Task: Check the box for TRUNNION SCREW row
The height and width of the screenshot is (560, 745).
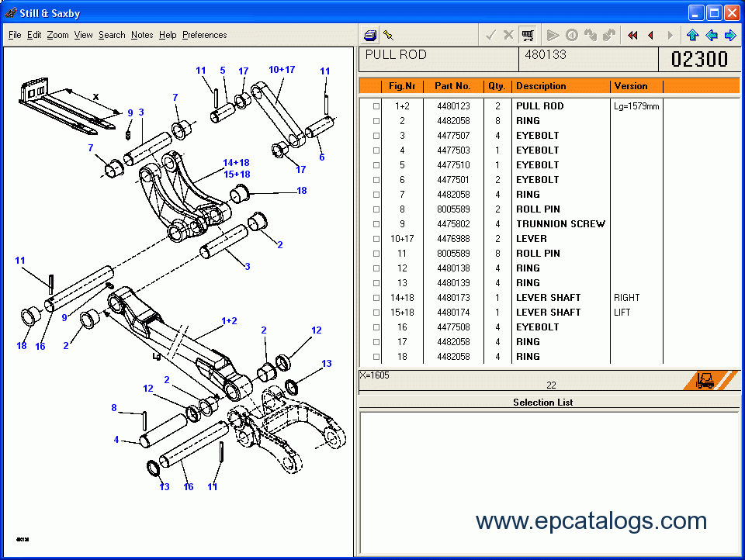Action: [376, 224]
